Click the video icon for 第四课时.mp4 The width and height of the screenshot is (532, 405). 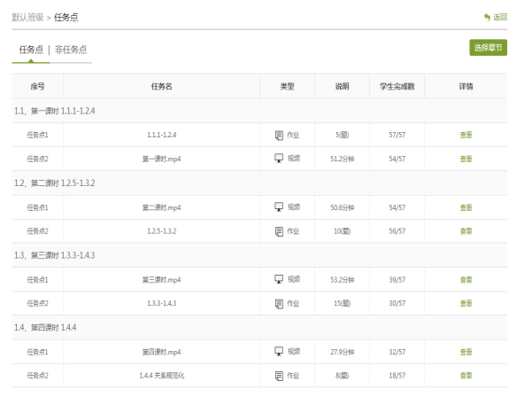(279, 352)
